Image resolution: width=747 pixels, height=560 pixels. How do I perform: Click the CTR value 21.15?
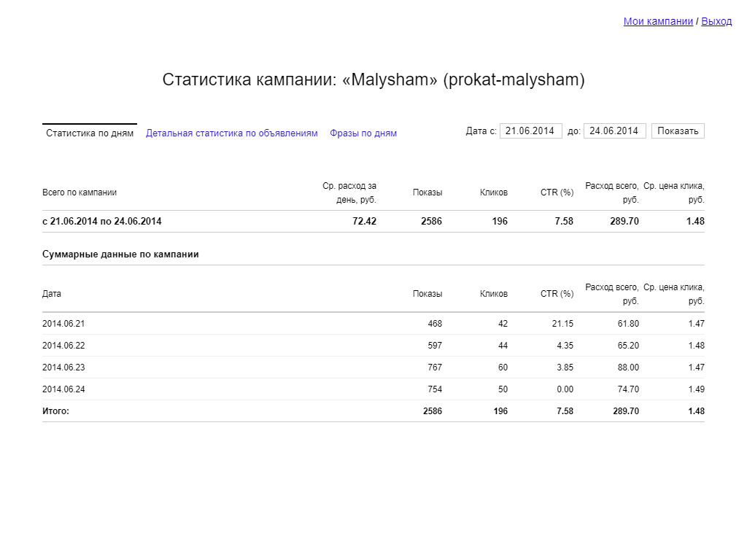click(x=562, y=323)
